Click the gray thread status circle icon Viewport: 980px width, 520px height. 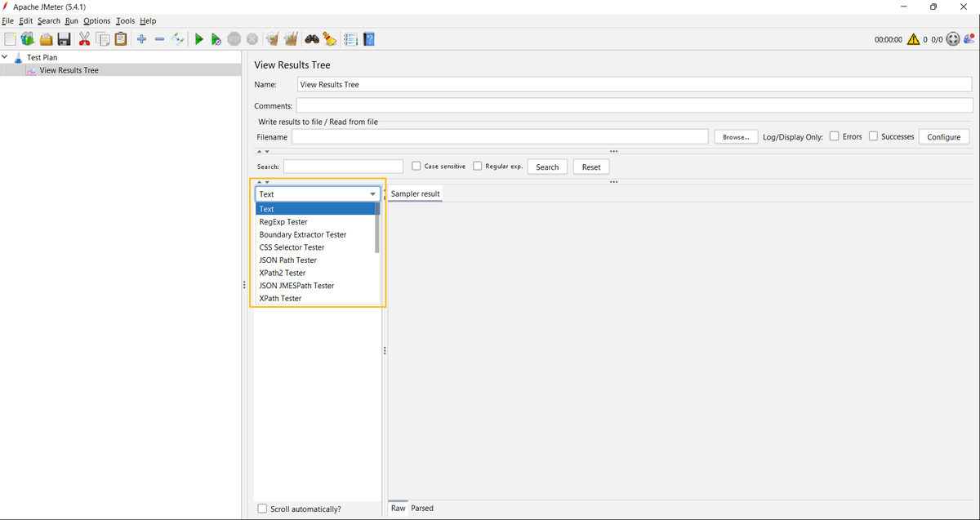point(953,39)
